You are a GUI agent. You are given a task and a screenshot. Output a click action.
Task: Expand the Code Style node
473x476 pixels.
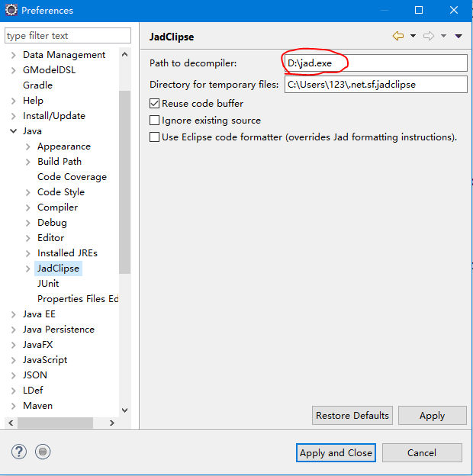(x=28, y=192)
